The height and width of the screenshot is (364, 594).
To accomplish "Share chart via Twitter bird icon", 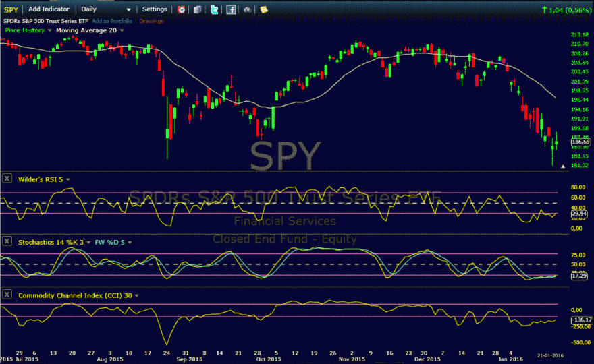I will pos(214,9).
